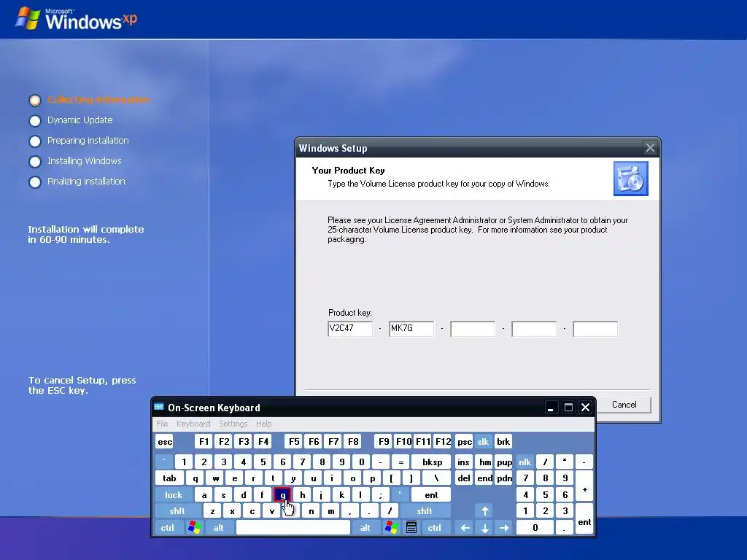Click the down arrow key
This screenshot has height=560, width=747.
[485, 528]
